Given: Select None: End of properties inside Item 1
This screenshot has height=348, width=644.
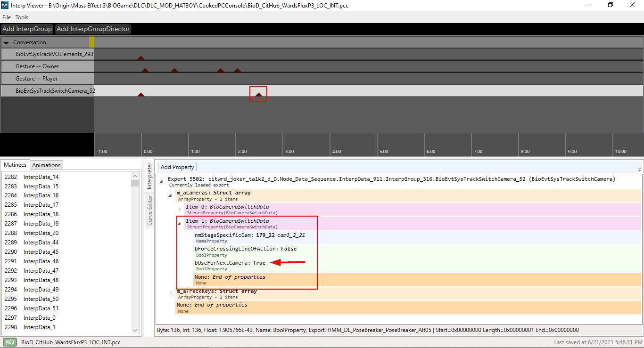Looking at the screenshot, I should tap(418, 280).
